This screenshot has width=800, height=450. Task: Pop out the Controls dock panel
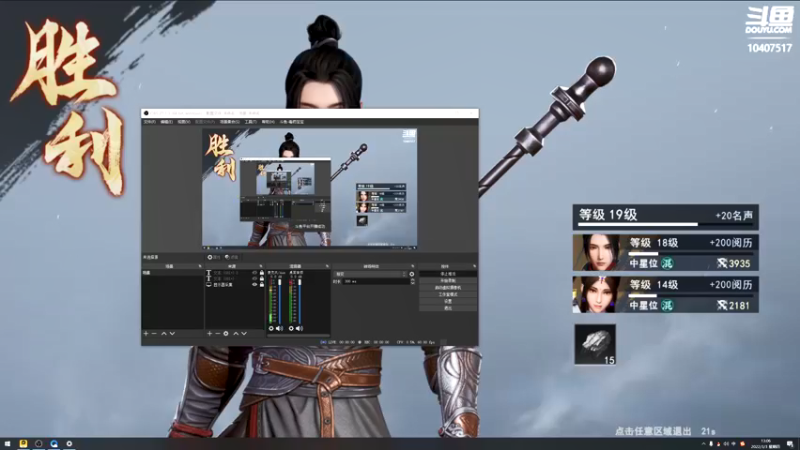click(x=474, y=266)
